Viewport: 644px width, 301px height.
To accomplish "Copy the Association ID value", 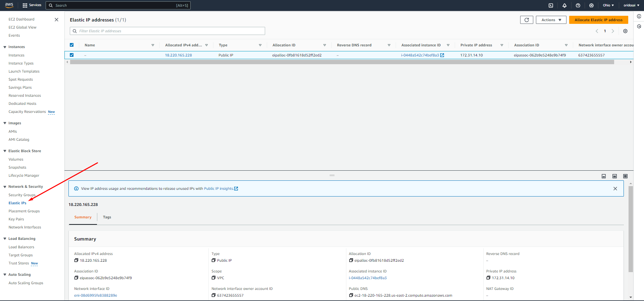I will coord(76,278).
